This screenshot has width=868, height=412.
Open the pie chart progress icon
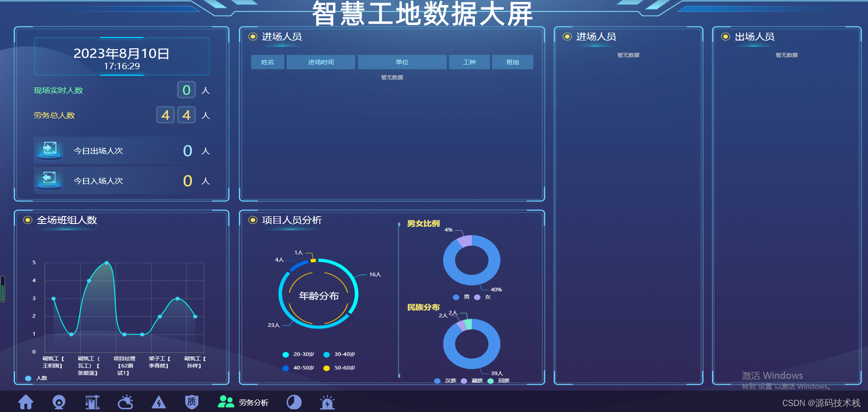coord(294,402)
